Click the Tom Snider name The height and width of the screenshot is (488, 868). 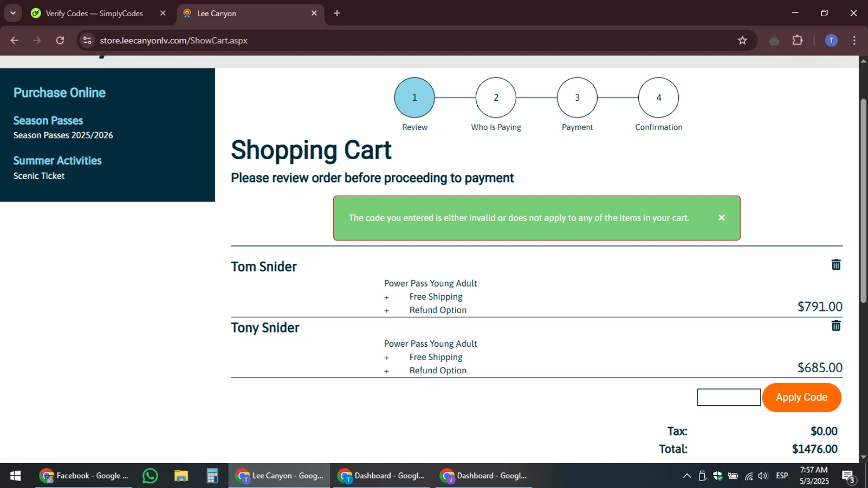(x=264, y=267)
